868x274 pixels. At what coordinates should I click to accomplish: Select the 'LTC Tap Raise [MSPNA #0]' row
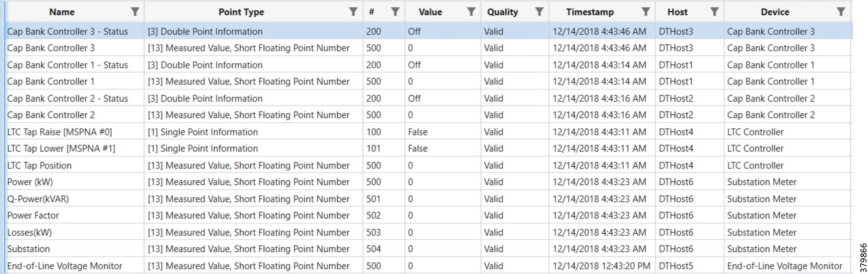pyautogui.click(x=429, y=132)
